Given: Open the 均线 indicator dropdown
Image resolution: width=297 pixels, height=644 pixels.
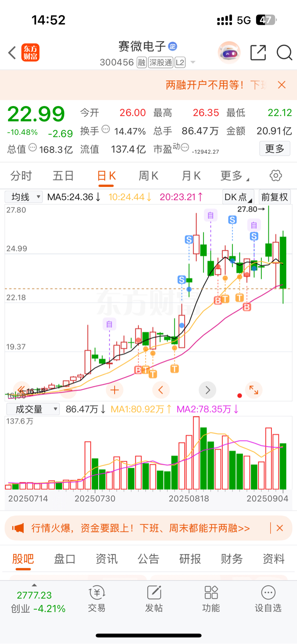Looking at the screenshot, I should point(24,197).
